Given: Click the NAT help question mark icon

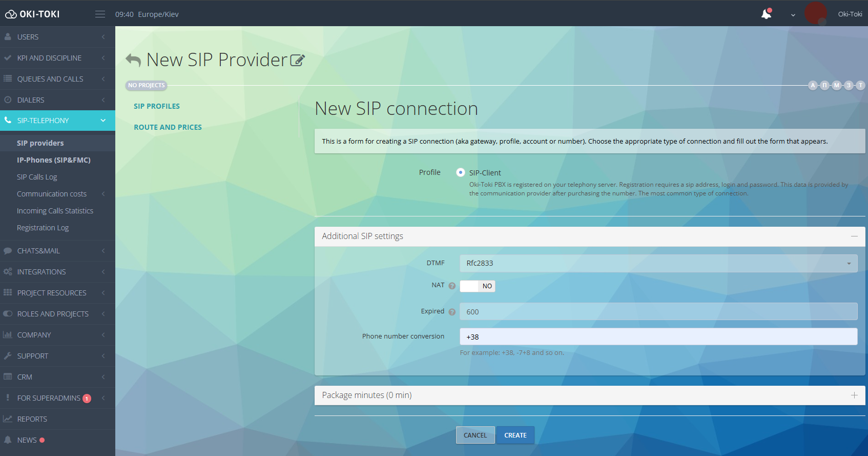Looking at the screenshot, I should [452, 286].
